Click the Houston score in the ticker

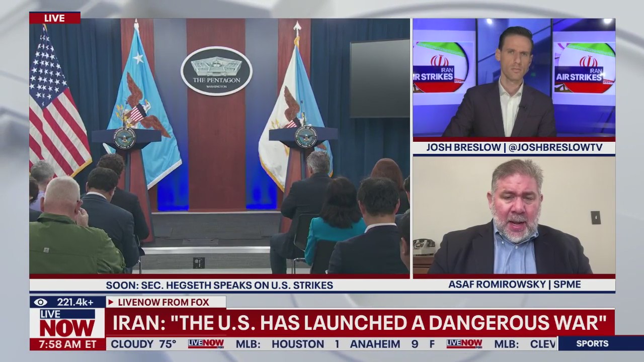click(x=306, y=344)
